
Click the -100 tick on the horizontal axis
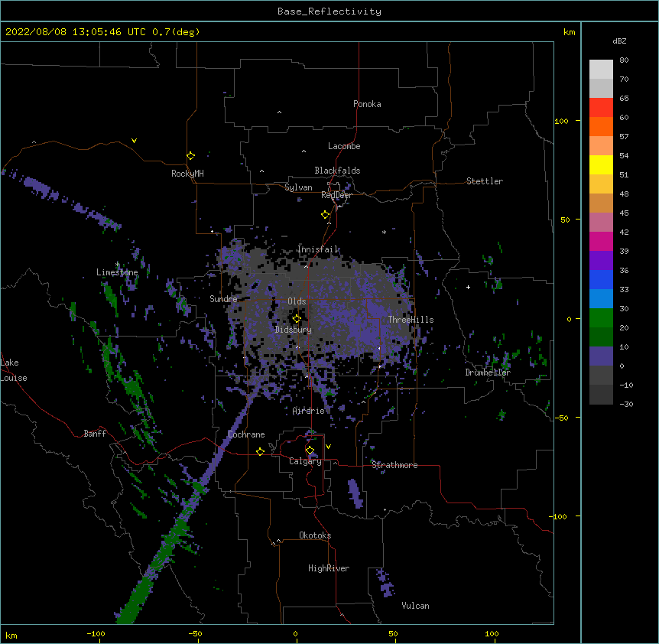[x=96, y=633]
